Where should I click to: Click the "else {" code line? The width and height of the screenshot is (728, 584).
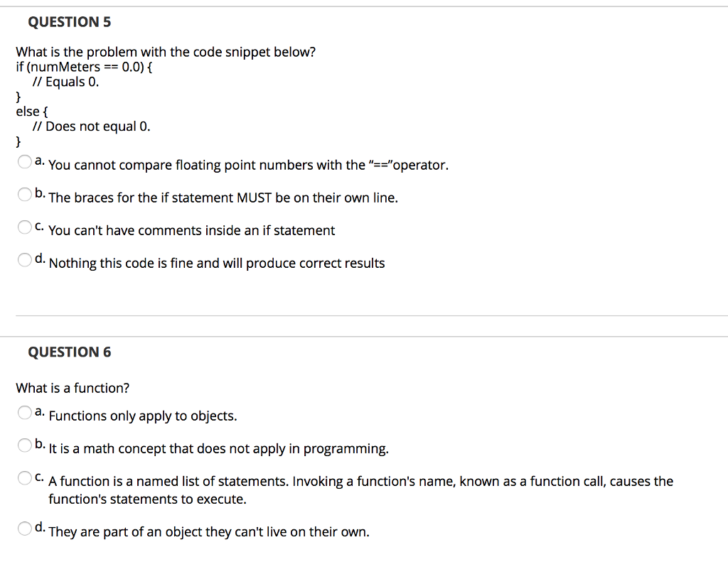click(28, 112)
